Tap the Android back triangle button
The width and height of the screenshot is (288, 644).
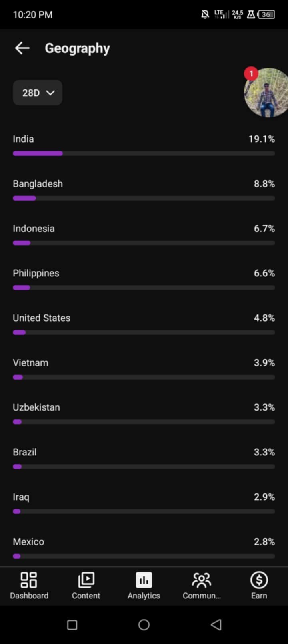point(216,624)
